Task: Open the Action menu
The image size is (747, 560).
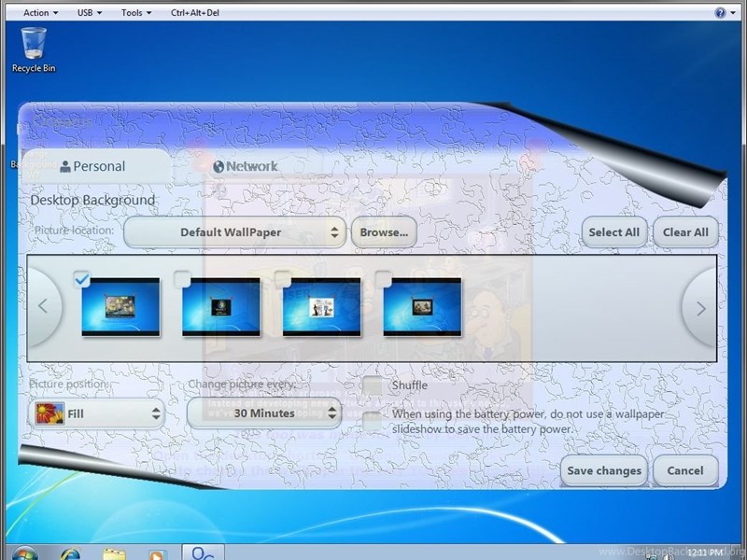Action: pos(39,13)
